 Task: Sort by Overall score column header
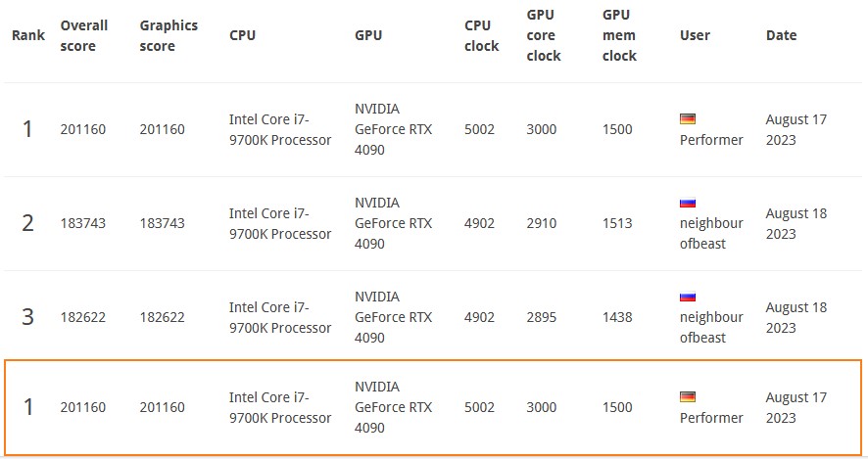84,35
